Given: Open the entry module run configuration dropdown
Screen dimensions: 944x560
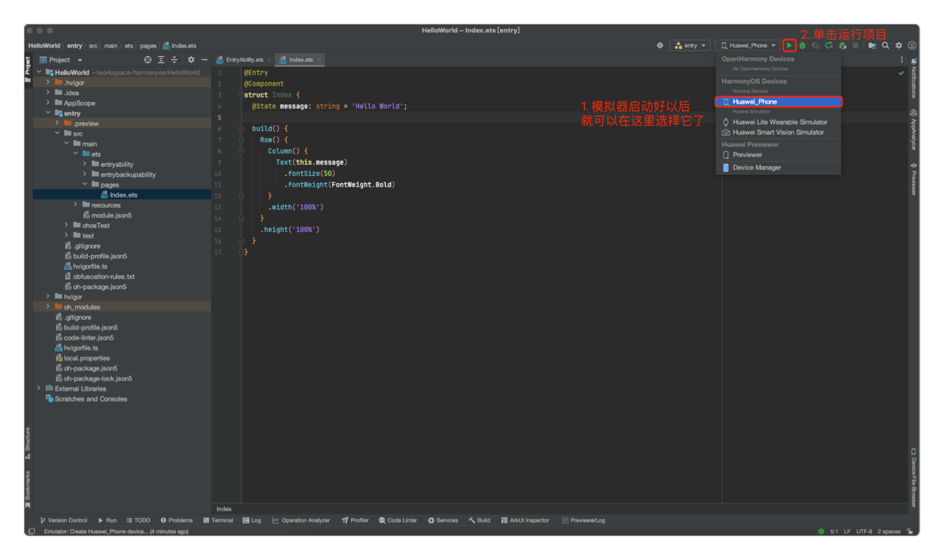Looking at the screenshot, I should (x=690, y=46).
